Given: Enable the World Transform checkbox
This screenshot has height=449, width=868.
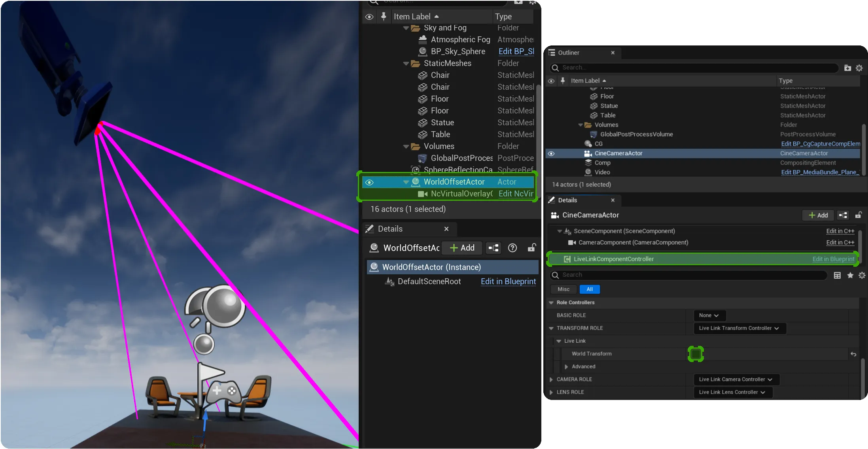Looking at the screenshot, I should [696, 354].
